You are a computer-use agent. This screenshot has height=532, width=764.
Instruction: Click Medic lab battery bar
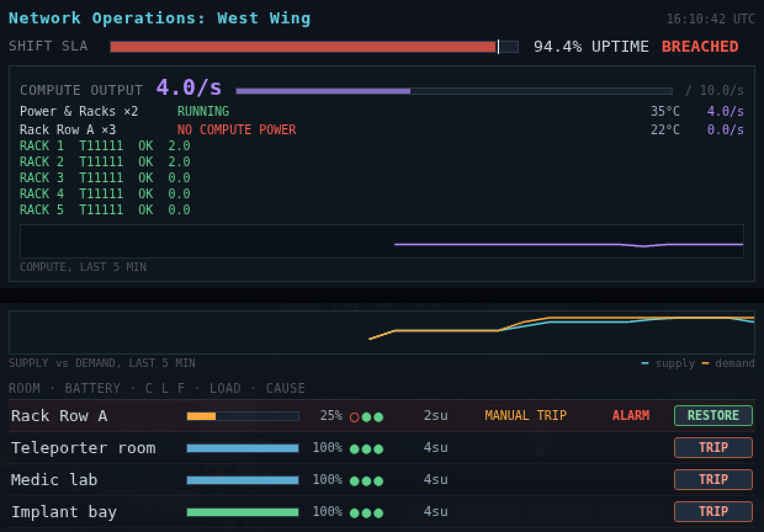tap(243, 480)
